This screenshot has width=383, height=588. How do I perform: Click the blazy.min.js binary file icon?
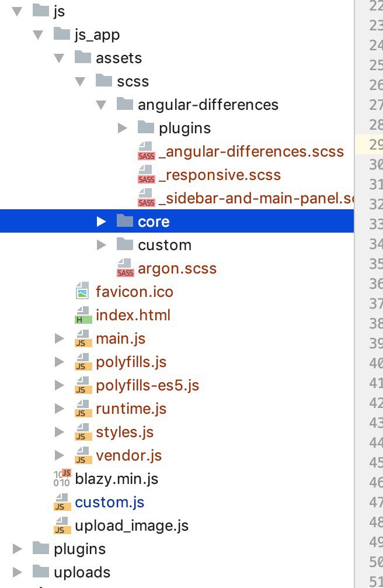[62, 479]
